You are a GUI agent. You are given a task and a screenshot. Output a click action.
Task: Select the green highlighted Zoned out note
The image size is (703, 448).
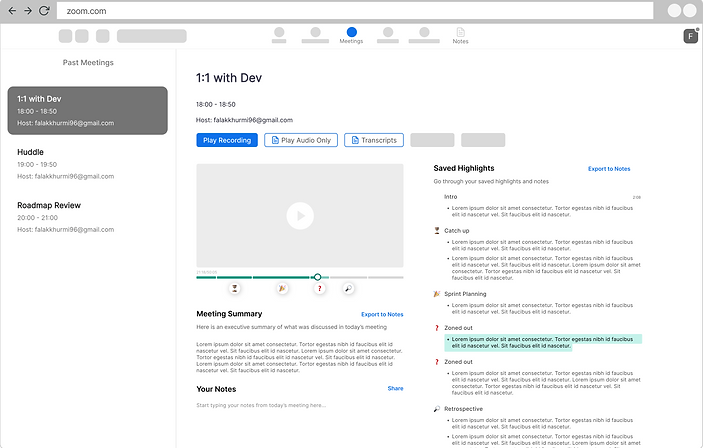tap(543, 343)
